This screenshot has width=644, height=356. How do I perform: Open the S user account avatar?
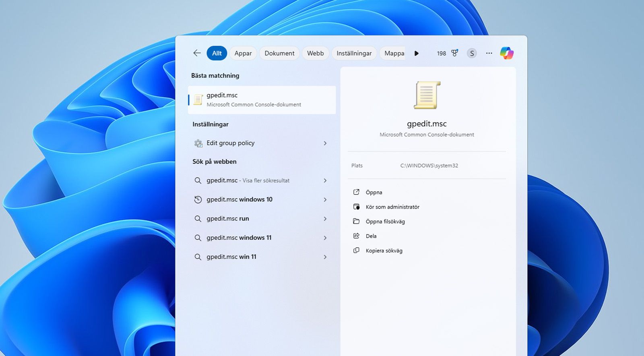pos(472,53)
